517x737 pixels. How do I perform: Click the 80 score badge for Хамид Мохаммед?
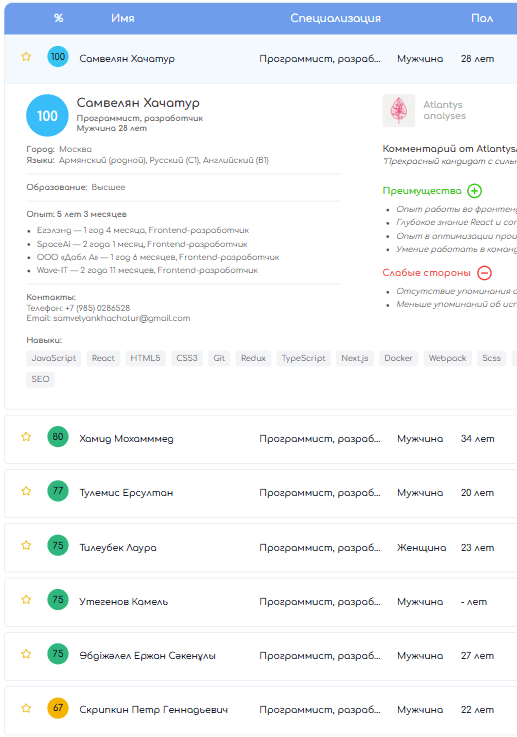[x=58, y=437]
